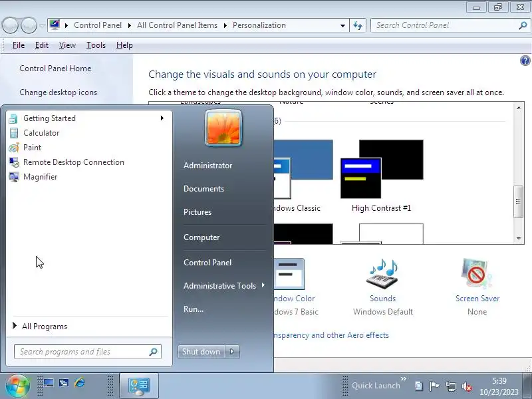Open Computer from the Start menu
The height and width of the screenshot is (399, 532).
[x=201, y=237]
